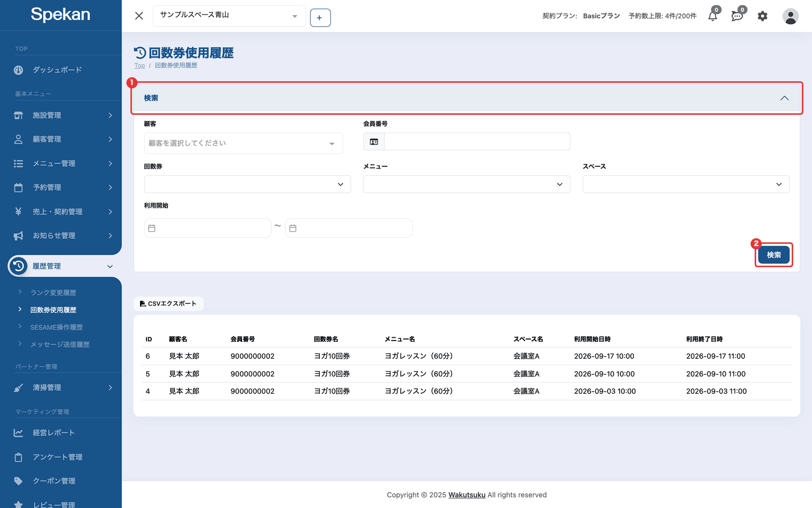This screenshot has width=812, height=508.
Task: Close the sidebar with the X icon
Action: (x=139, y=16)
